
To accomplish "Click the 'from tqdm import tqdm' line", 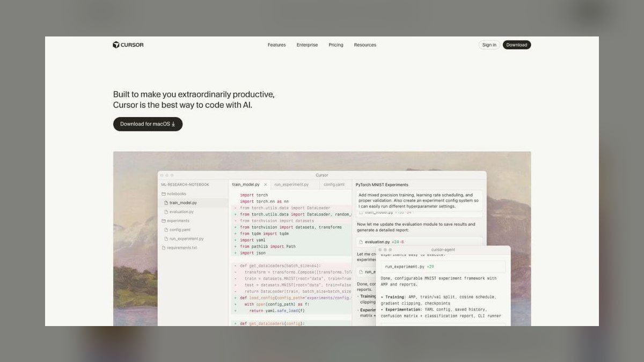I will 264,234.
